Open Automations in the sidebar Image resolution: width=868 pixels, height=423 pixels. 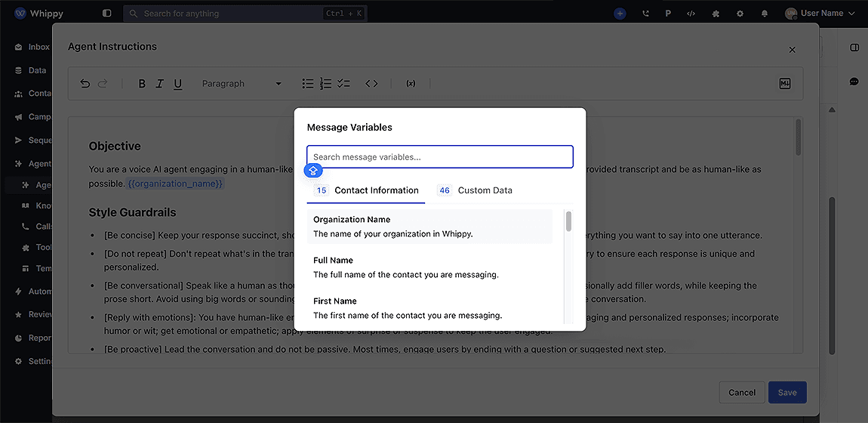(x=32, y=292)
